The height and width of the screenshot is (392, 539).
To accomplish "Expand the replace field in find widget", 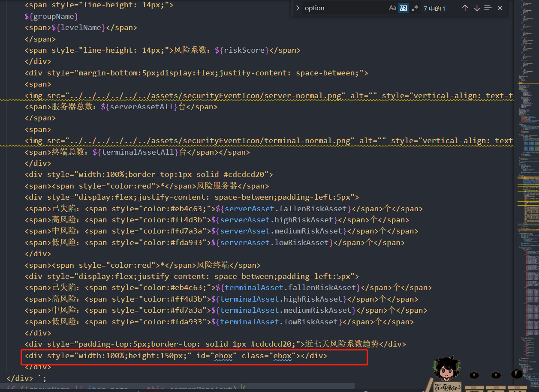I will (298, 8).
